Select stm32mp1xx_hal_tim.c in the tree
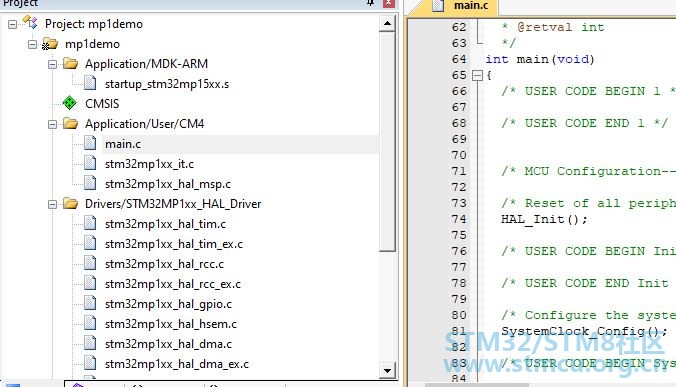This screenshot has width=676, height=387. click(165, 224)
